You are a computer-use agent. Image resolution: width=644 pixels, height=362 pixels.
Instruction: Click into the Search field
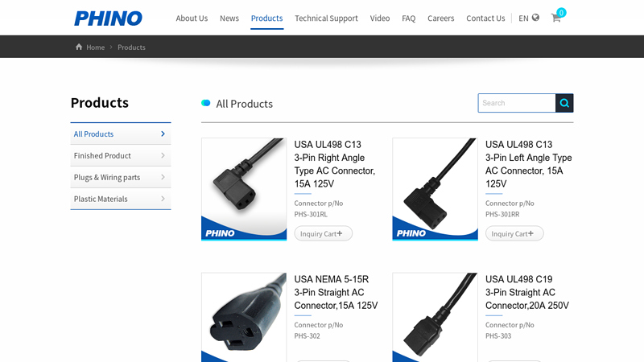click(517, 103)
